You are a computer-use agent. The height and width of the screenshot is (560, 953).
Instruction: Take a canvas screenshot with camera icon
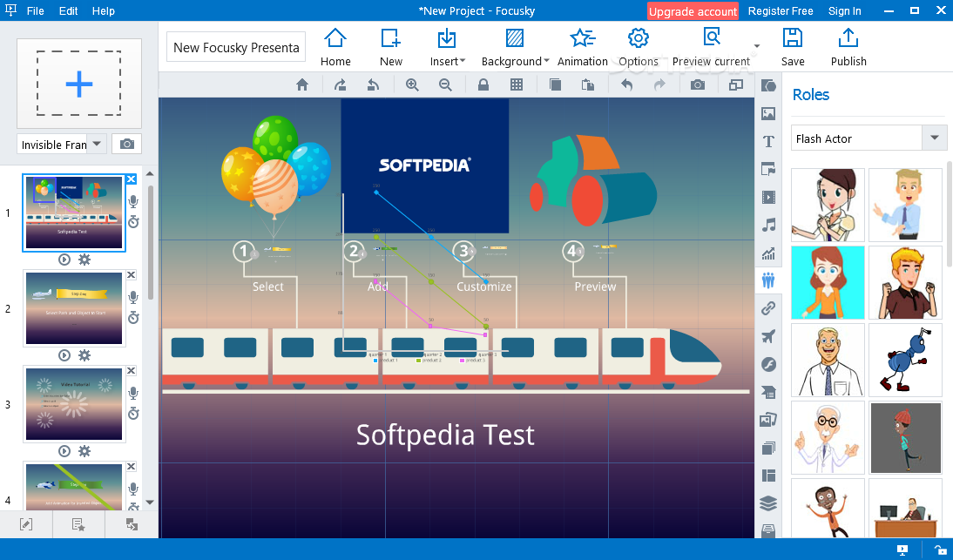[698, 85]
